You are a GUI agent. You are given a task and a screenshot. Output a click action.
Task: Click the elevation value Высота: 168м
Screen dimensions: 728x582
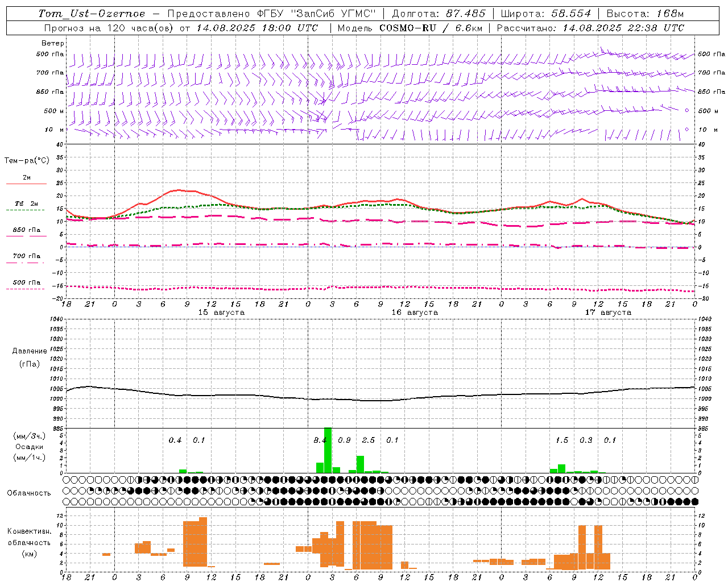(x=645, y=14)
